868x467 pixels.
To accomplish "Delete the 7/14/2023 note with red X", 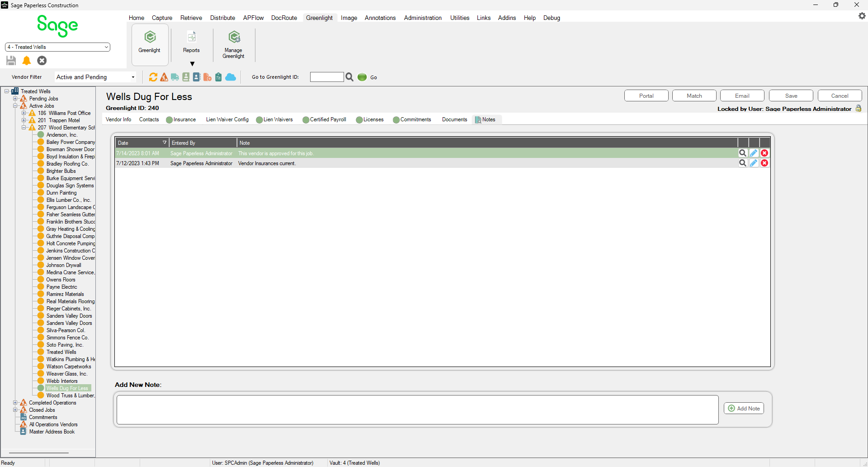I will click(764, 153).
